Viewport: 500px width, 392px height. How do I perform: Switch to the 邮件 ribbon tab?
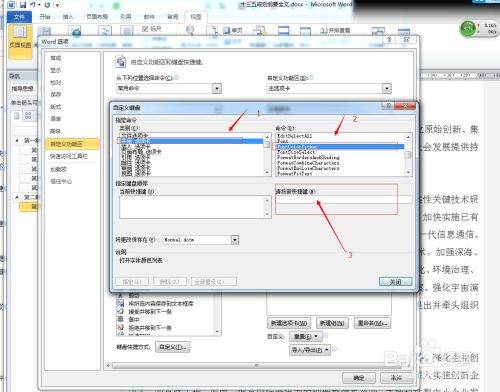coord(149,17)
